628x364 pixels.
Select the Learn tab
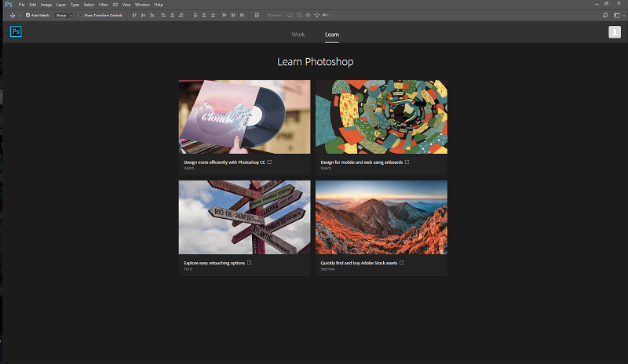pos(331,35)
